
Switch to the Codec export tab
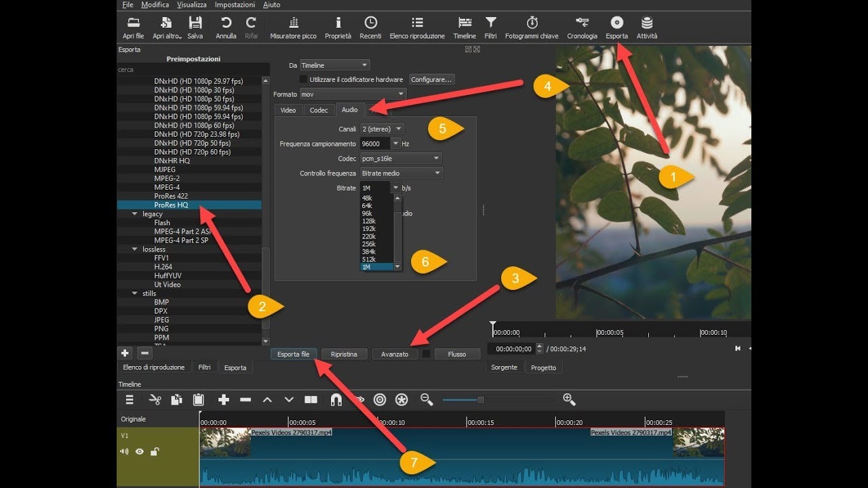point(319,110)
